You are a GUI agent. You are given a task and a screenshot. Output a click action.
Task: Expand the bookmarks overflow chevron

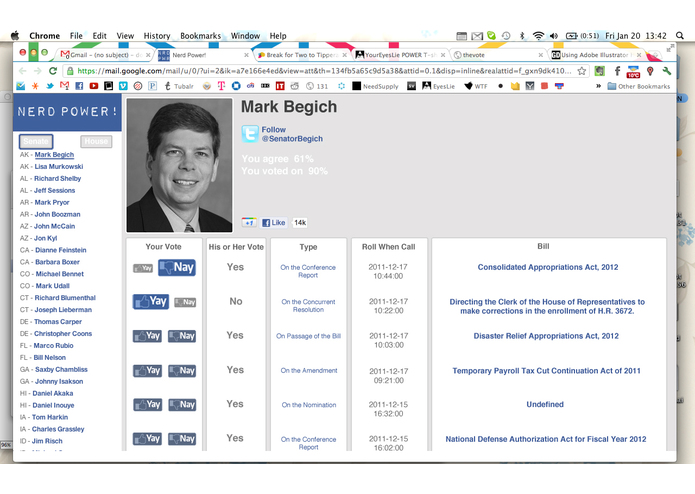pos(598,86)
